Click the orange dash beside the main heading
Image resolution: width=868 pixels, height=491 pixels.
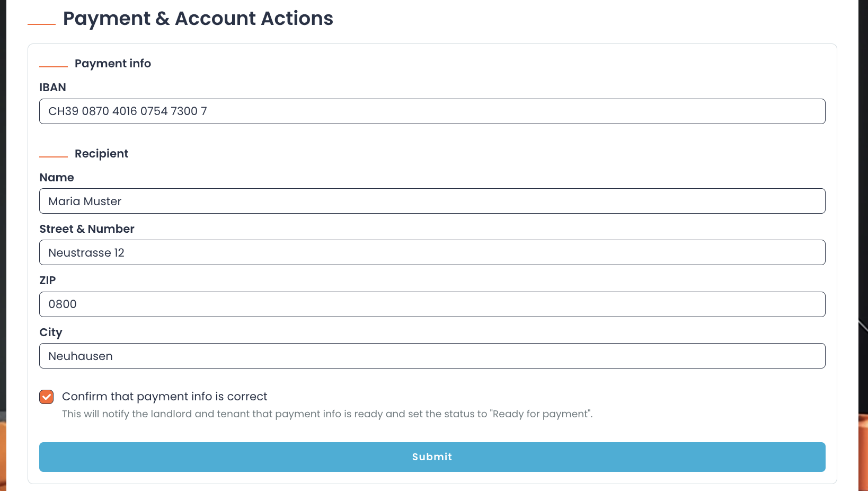tap(41, 24)
